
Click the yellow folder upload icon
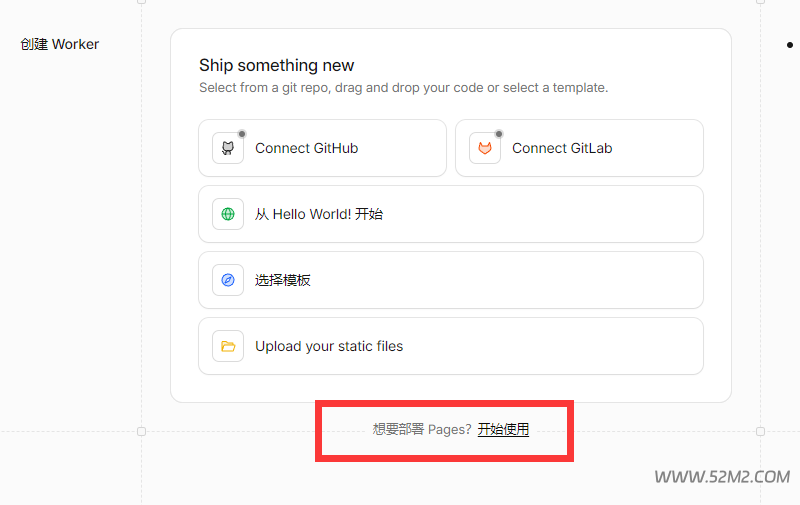click(228, 346)
